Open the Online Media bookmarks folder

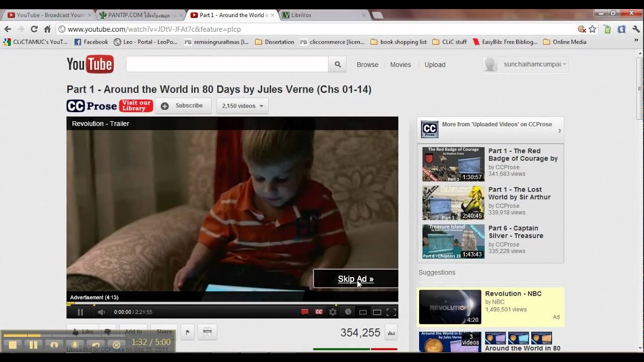pos(565,42)
